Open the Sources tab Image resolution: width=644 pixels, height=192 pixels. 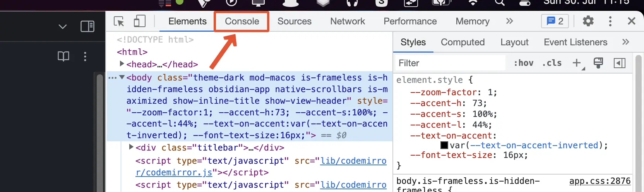point(295,21)
